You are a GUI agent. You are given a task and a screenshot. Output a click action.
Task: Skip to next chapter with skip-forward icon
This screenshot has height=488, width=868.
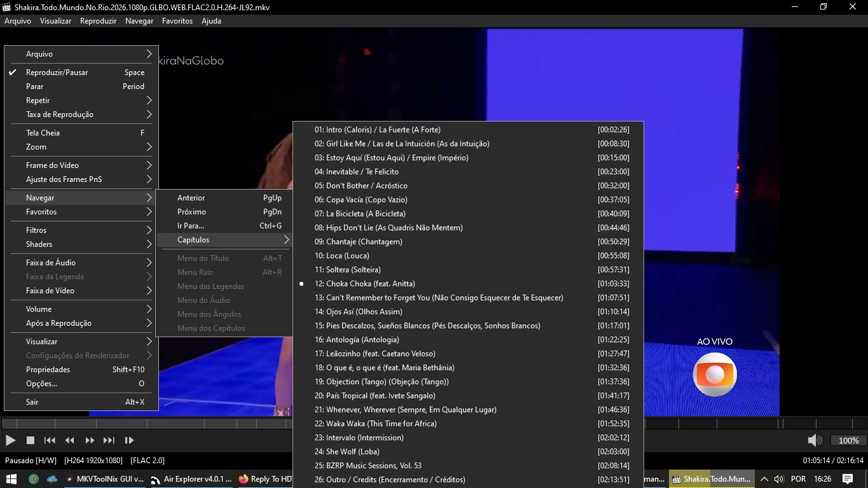[109, 440]
